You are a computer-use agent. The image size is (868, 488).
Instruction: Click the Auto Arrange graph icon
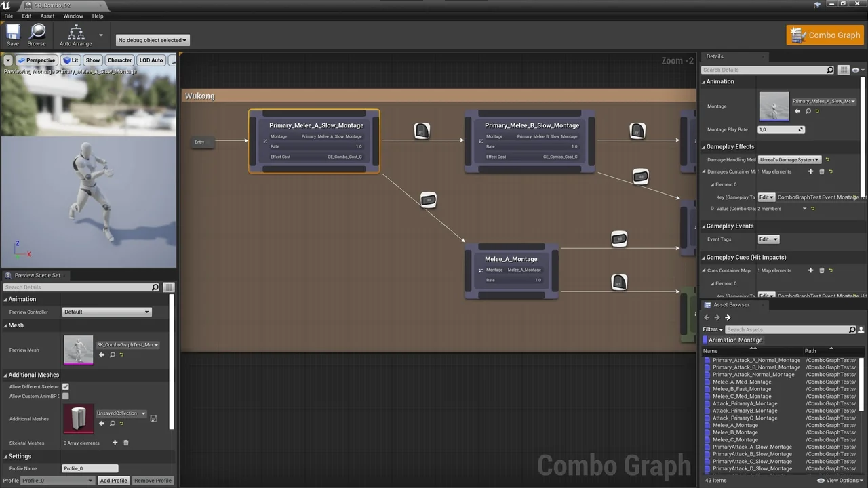click(76, 33)
